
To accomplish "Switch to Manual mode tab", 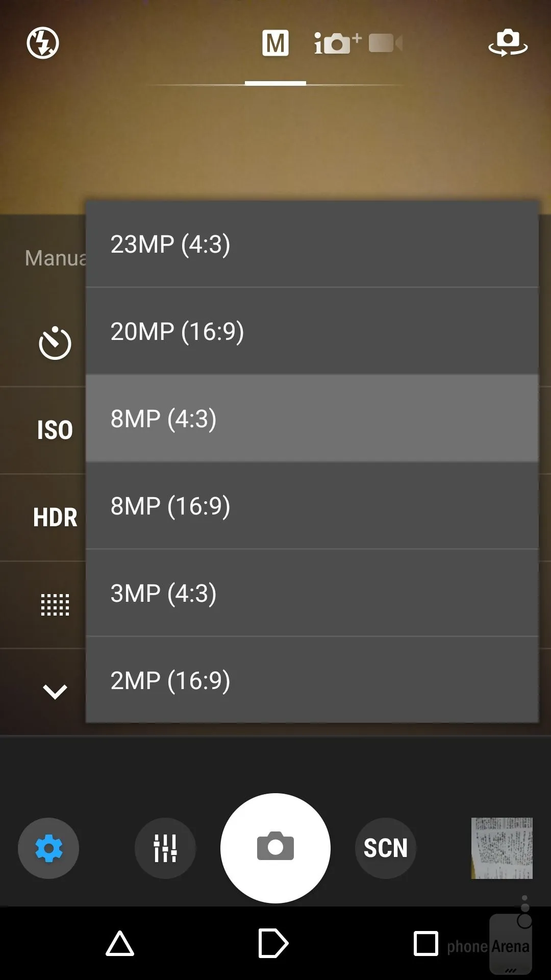I will click(x=275, y=43).
